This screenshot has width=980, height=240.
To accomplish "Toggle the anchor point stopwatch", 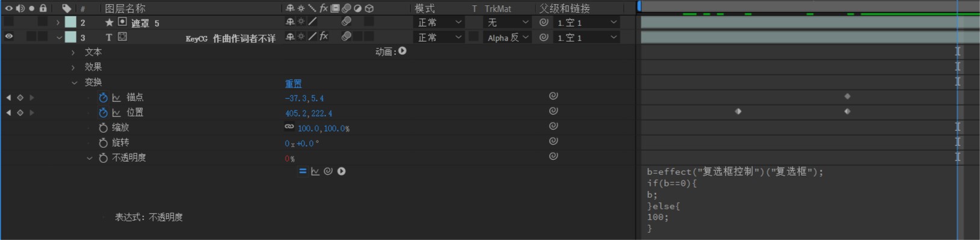I will [103, 98].
